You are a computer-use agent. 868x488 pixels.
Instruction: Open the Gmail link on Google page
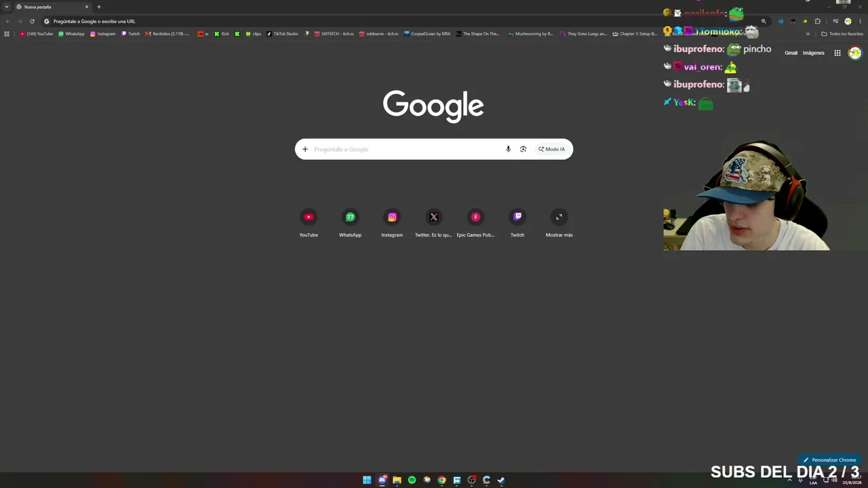coord(791,53)
